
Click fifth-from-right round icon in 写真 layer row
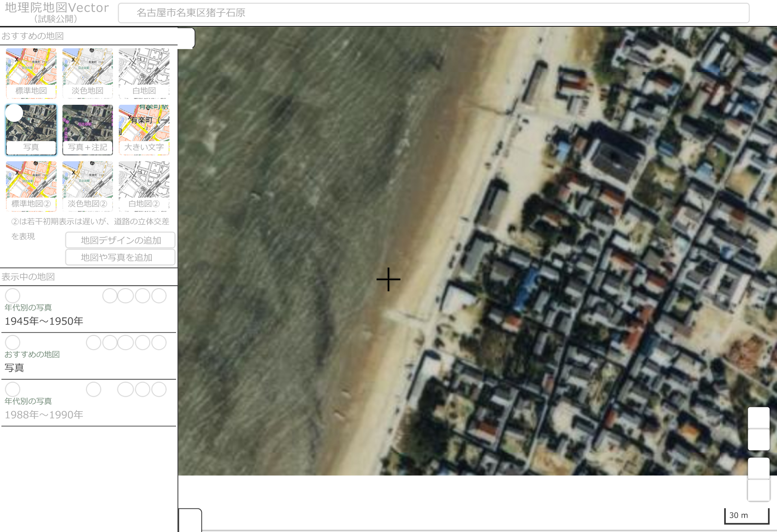[94, 342]
